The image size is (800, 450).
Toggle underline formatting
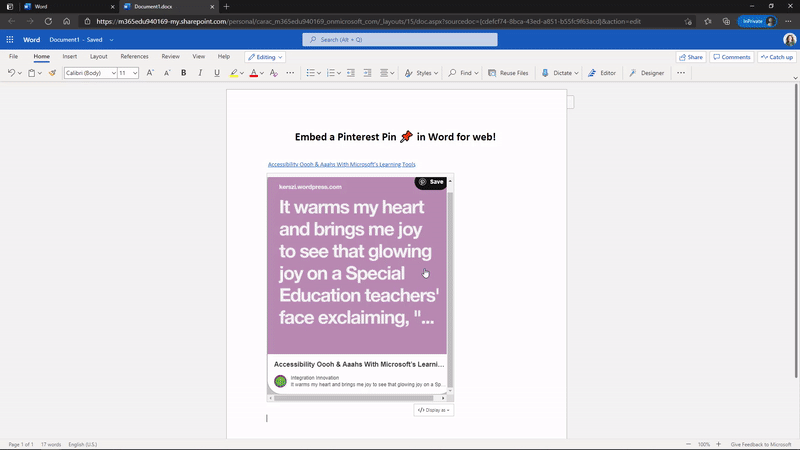tap(216, 73)
